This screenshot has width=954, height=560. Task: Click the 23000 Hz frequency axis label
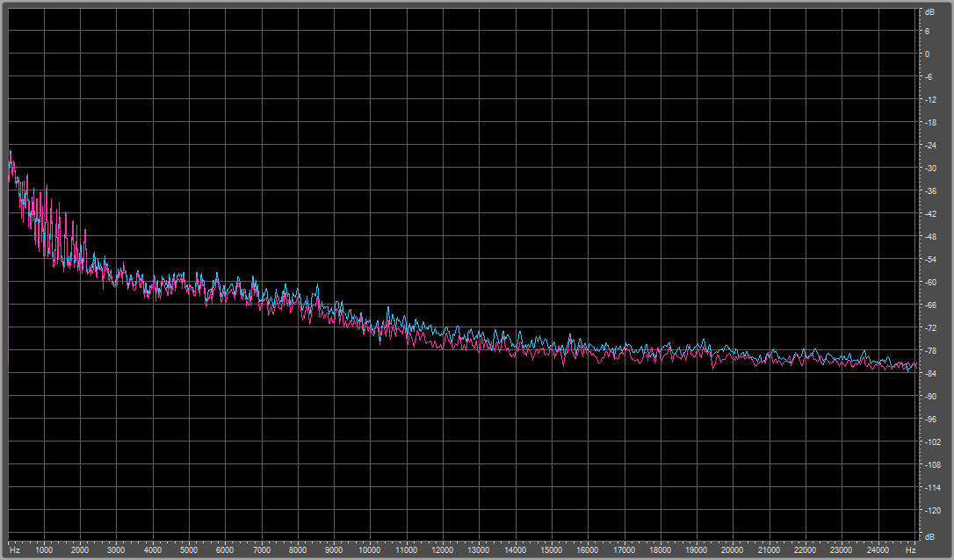pos(842,549)
